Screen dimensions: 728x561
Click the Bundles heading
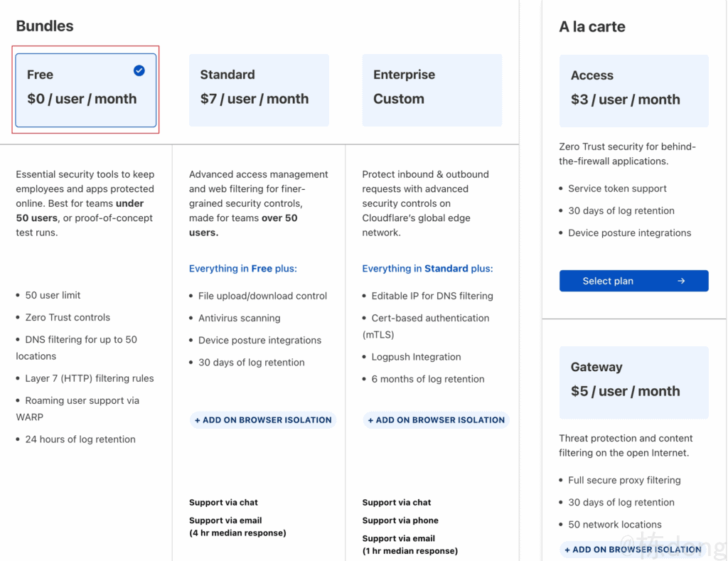(x=45, y=26)
